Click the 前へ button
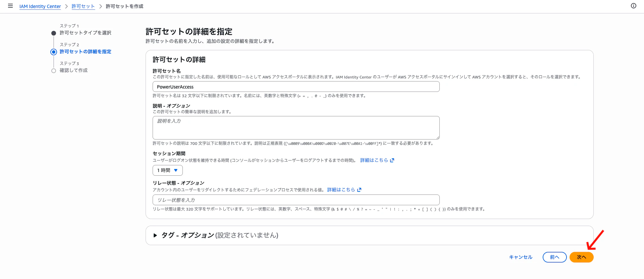644x279 pixels. [555, 257]
